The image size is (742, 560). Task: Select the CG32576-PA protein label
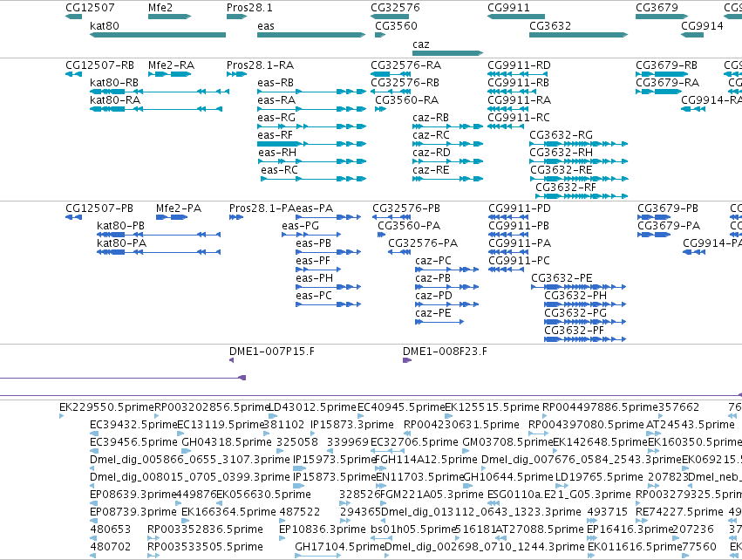[423, 243]
